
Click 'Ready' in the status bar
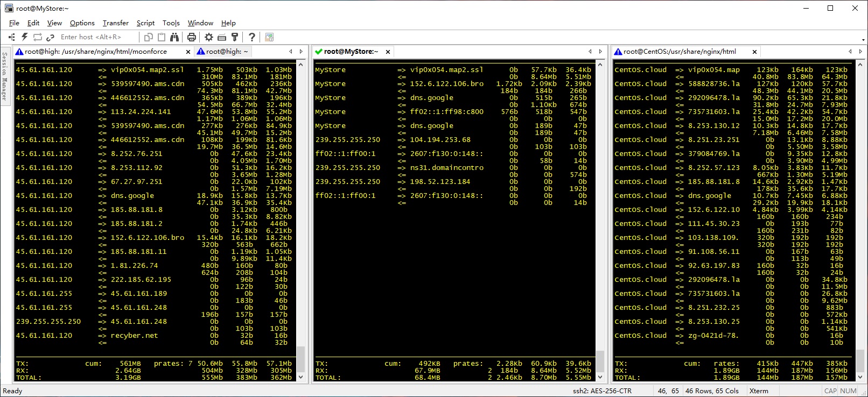pos(12,391)
